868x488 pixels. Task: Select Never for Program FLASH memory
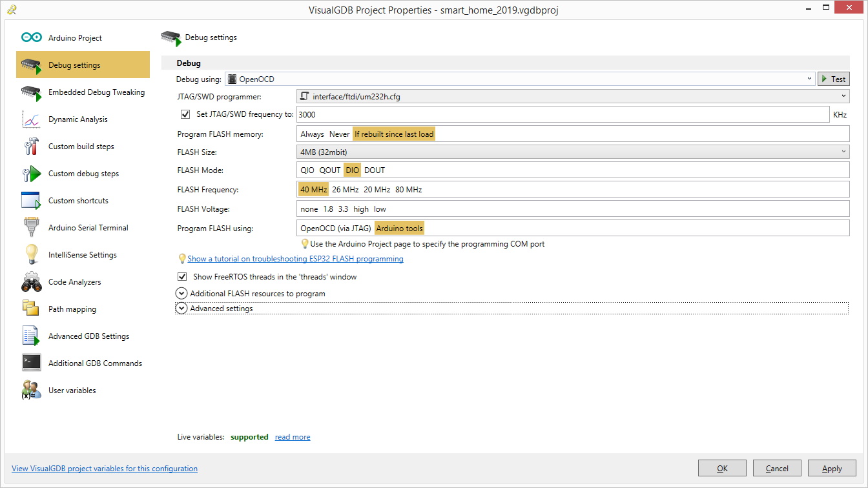pyautogui.click(x=339, y=134)
